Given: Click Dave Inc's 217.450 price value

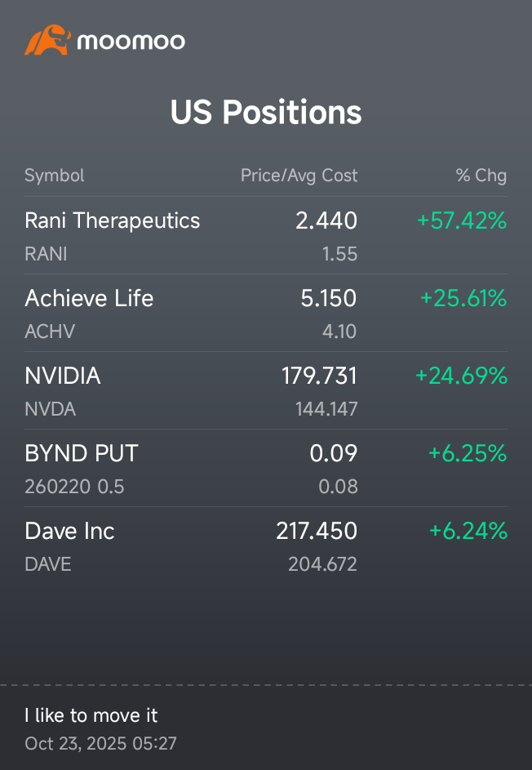Looking at the screenshot, I should (317, 531).
